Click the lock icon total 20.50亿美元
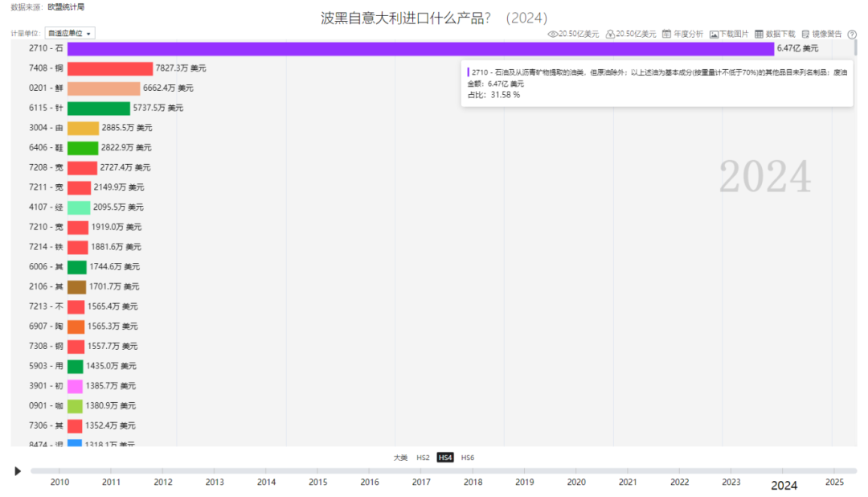The image size is (868, 497). click(x=610, y=35)
